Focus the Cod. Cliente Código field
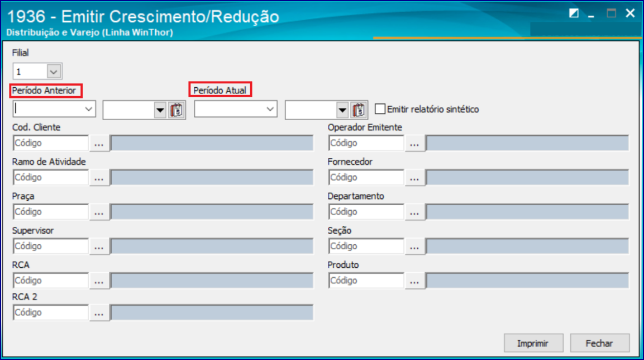This screenshot has width=644, height=360. 50,143
